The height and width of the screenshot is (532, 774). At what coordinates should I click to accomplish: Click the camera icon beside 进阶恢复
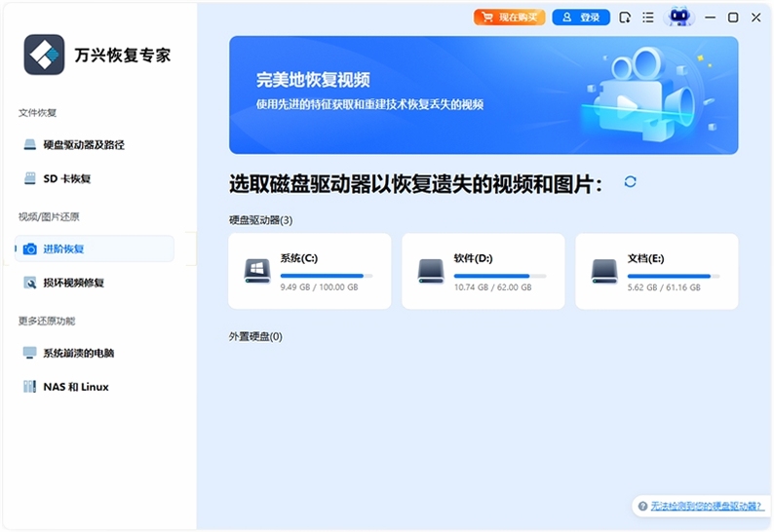click(30, 248)
